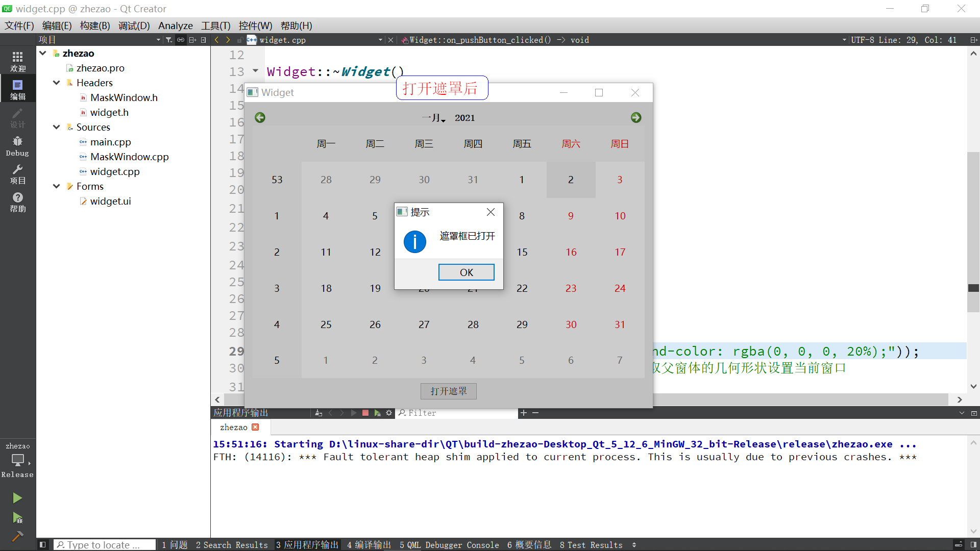Toggle the left sidebar visibility
The width and height of the screenshot is (980, 551).
pyautogui.click(x=43, y=545)
